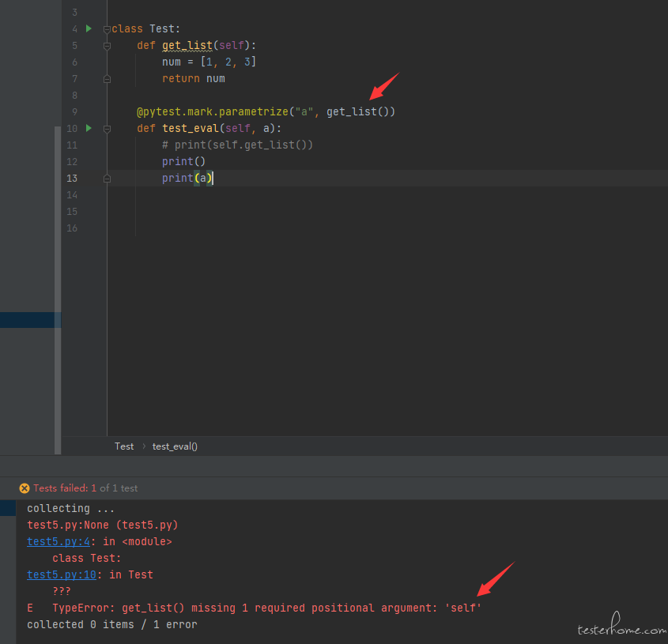Viewport: 668px width, 644px height.
Task: Click line number 16 in gutter
Action: (72, 228)
